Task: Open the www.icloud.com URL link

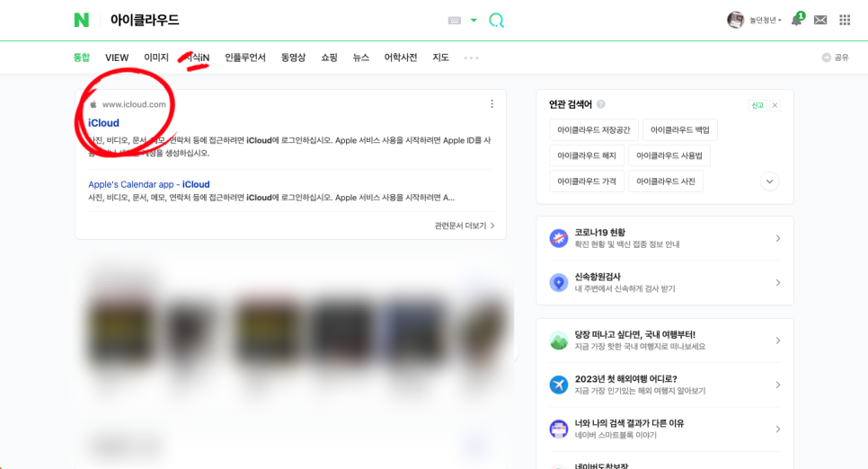Action: [134, 104]
